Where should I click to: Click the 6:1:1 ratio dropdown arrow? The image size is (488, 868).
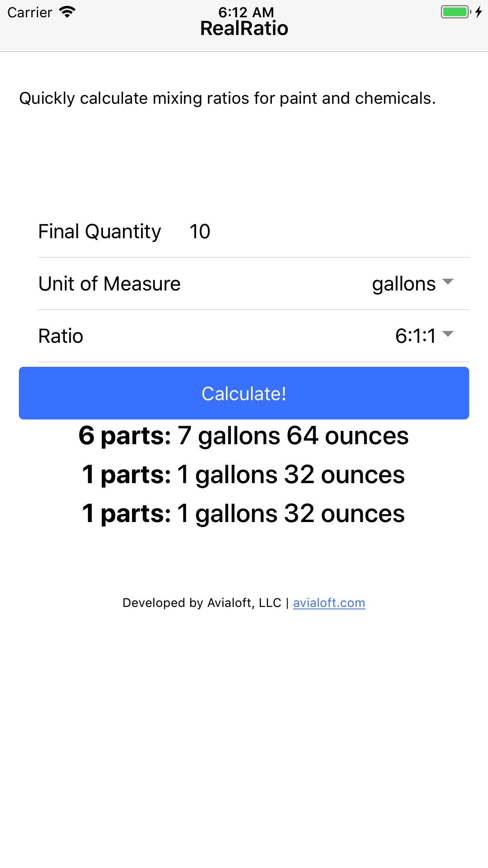pyautogui.click(x=448, y=334)
